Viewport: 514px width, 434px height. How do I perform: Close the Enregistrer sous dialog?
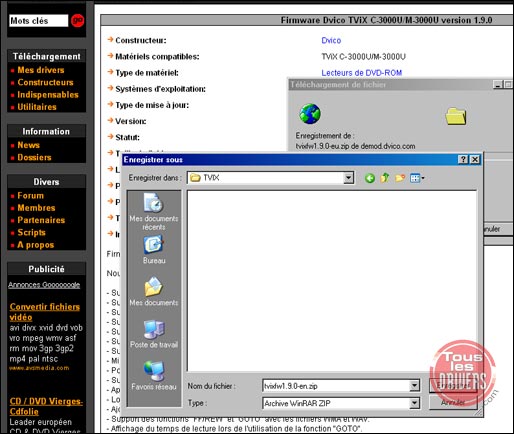click(475, 160)
